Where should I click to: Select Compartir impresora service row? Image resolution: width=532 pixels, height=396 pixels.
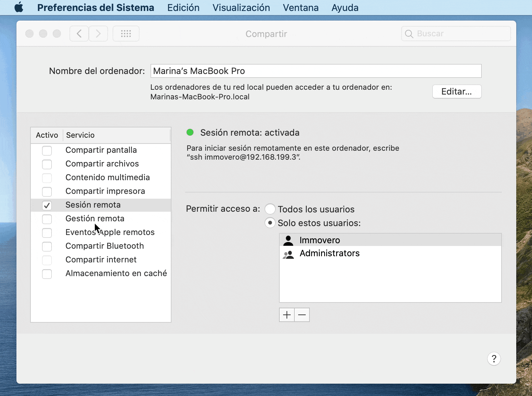click(101, 191)
